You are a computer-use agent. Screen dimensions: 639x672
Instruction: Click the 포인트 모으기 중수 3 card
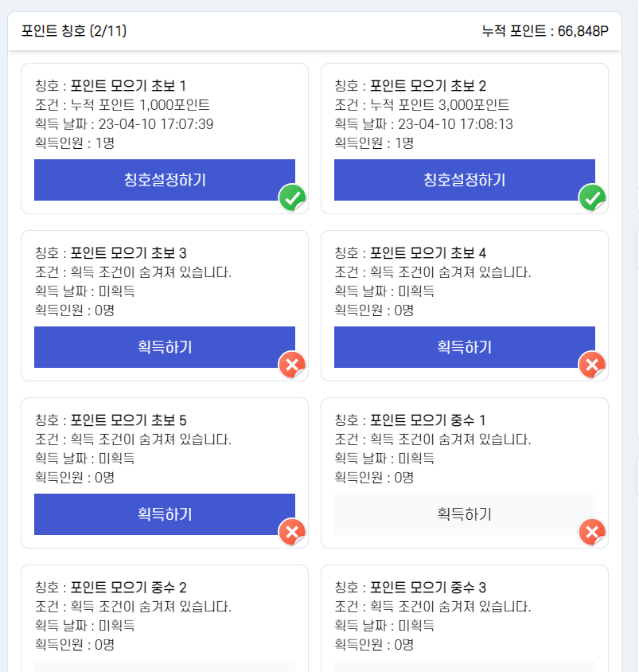tap(464, 618)
